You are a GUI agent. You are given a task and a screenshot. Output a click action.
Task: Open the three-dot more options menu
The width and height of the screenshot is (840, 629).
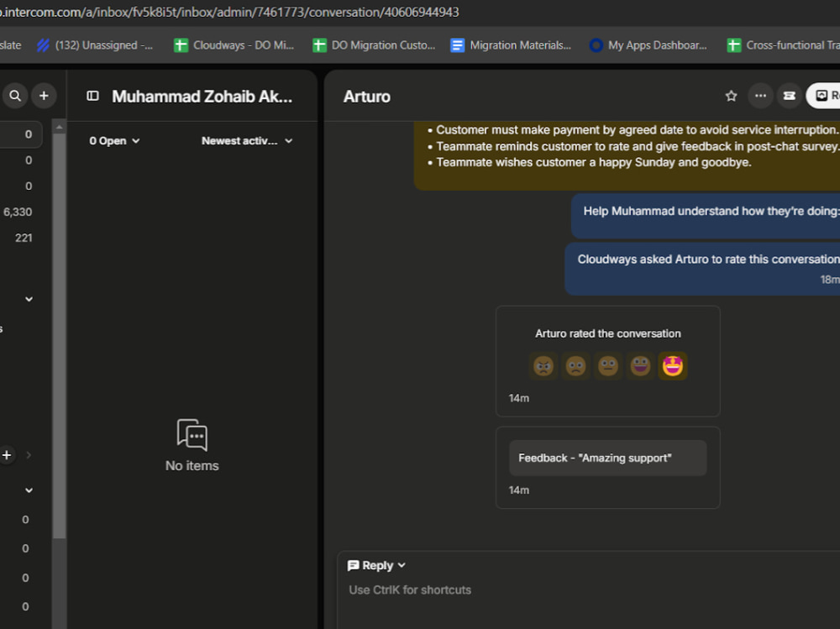tap(760, 96)
